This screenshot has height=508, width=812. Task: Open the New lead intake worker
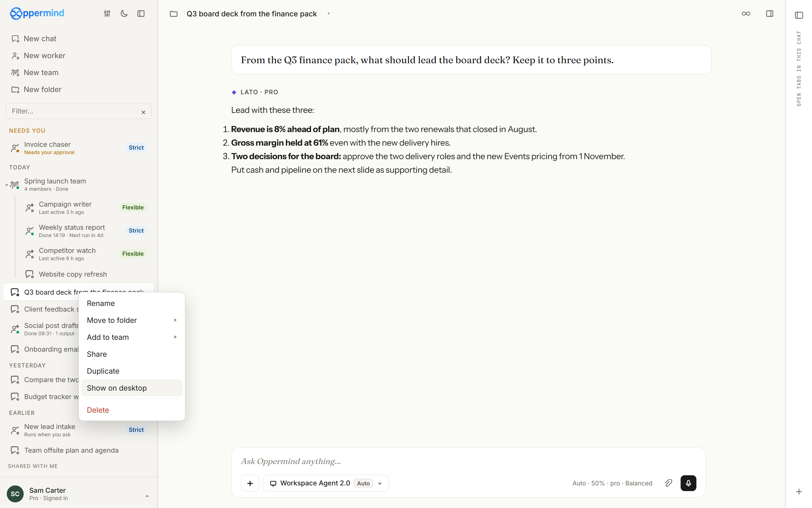click(78, 430)
